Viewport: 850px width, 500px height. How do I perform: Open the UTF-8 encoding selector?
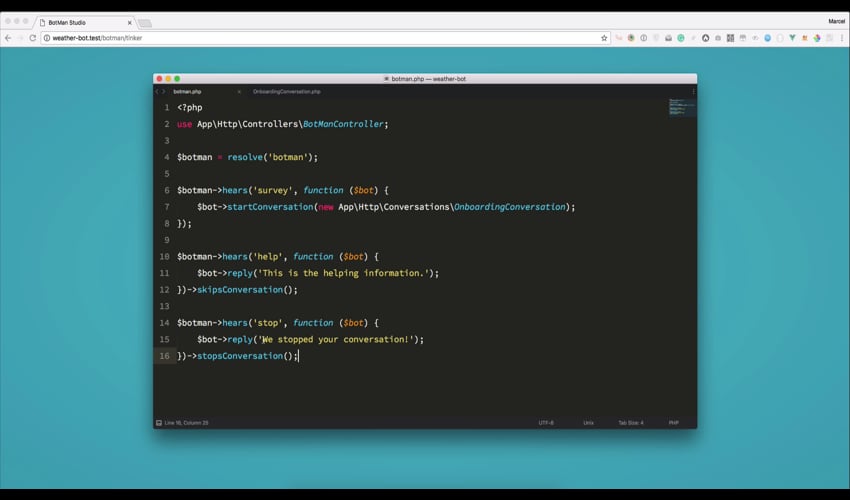(546, 422)
